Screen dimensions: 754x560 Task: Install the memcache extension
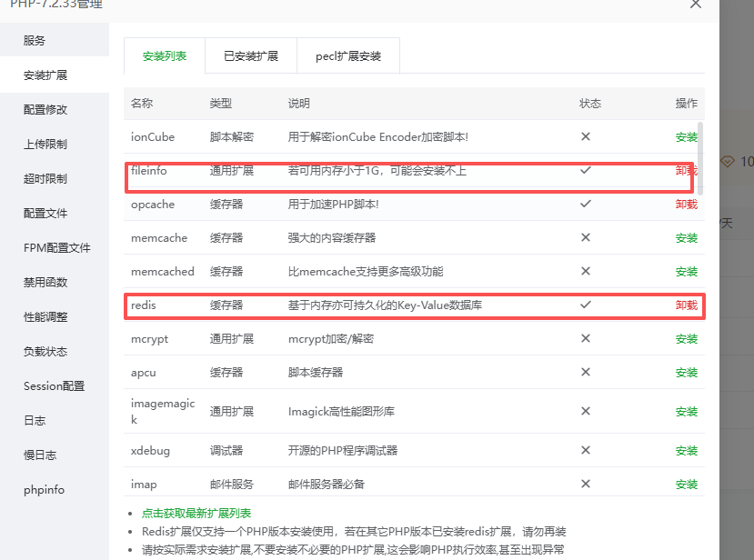[686, 238]
